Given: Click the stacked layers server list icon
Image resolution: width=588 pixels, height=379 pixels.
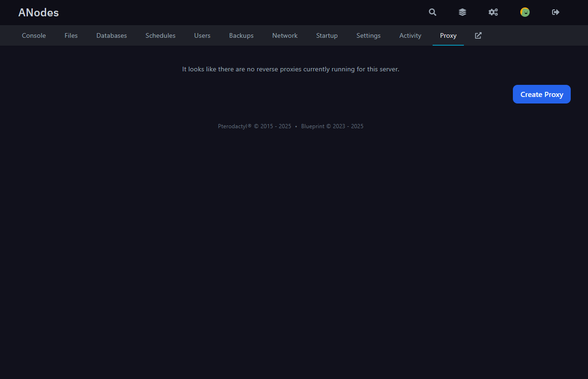Looking at the screenshot, I should (x=462, y=12).
